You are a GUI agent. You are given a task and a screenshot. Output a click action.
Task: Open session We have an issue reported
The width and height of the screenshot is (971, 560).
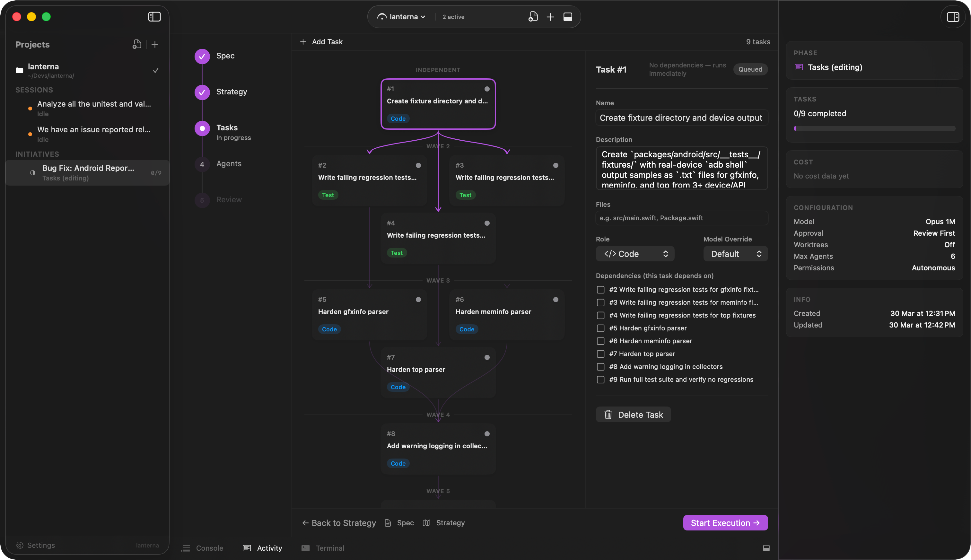pos(88,134)
